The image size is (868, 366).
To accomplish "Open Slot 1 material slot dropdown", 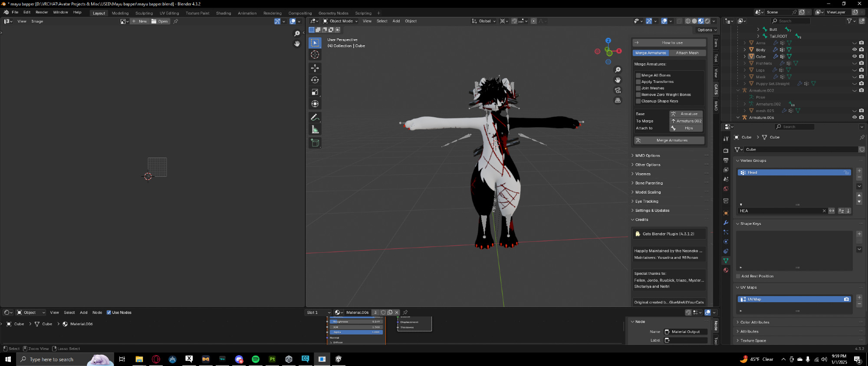I will pos(319,313).
